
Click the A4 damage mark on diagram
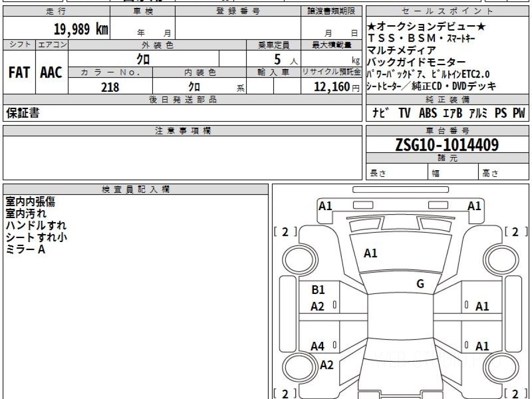(317, 347)
